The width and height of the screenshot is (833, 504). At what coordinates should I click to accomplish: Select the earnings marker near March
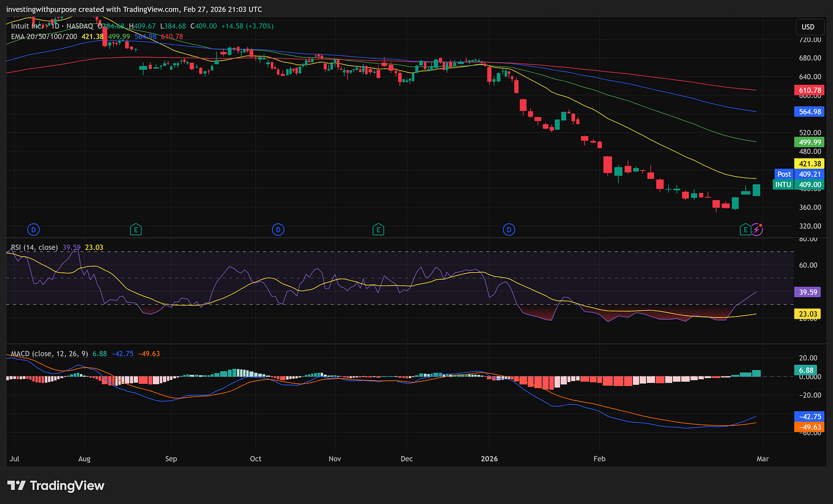pyautogui.click(x=745, y=230)
